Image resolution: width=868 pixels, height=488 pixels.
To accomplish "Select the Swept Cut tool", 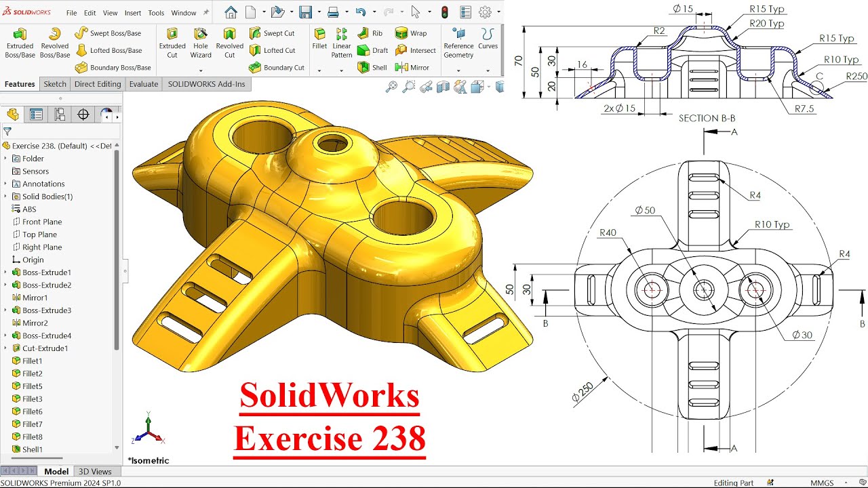I will click(272, 33).
